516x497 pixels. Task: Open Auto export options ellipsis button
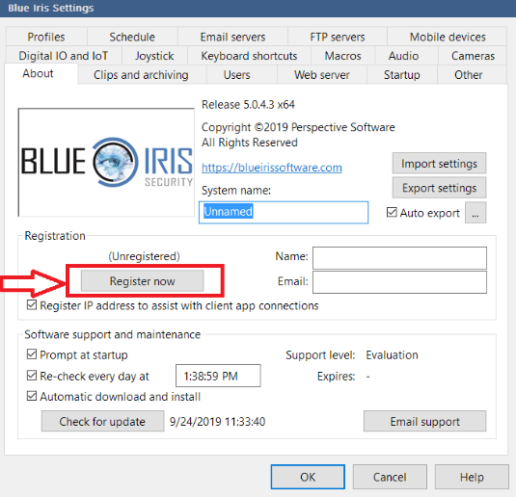click(x=475, y=213)
